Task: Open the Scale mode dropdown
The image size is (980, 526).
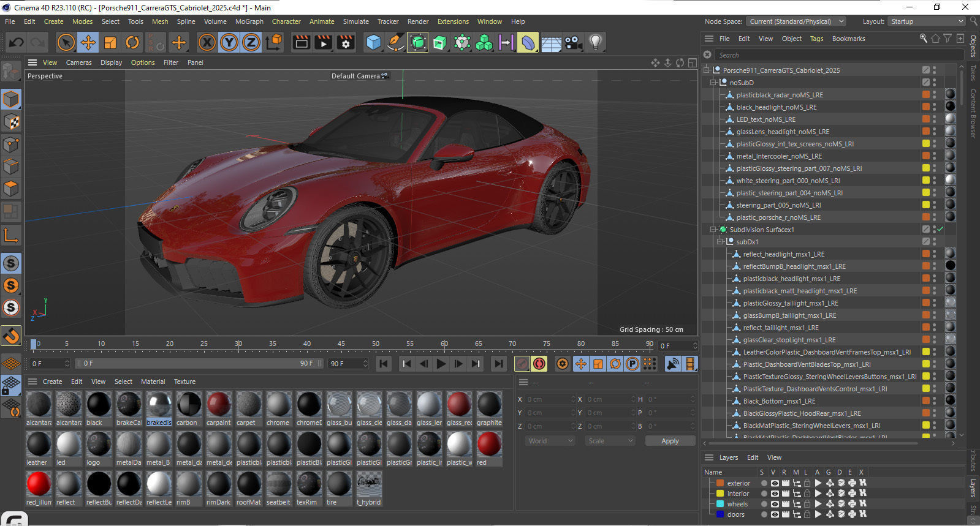Action: [610, 441]
